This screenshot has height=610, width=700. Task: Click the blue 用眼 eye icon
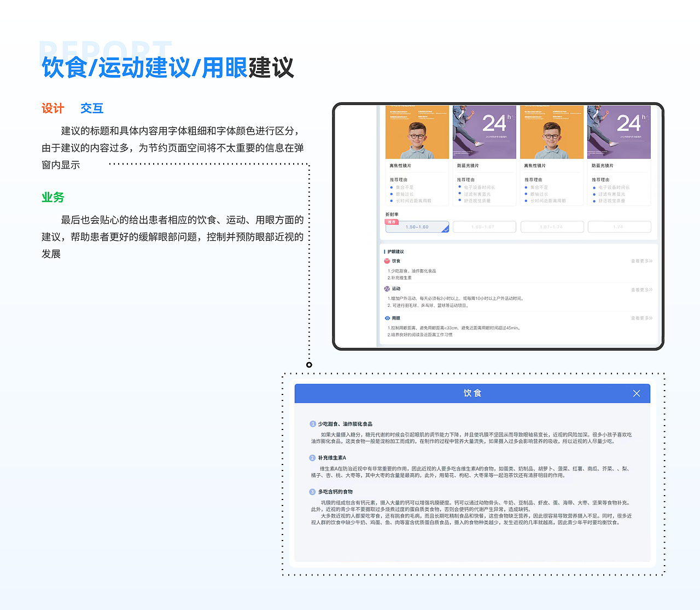click(387, 318)
